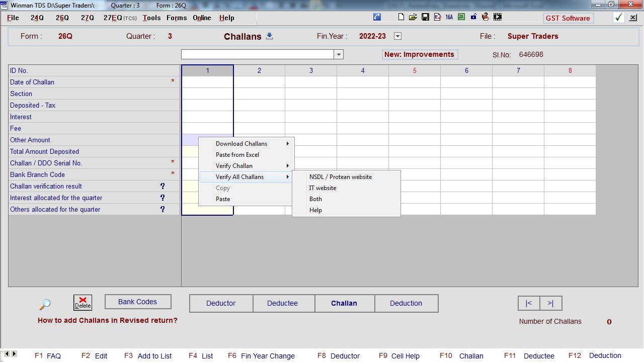644x362 pixels.
Task: Click F4 List shortcut
Action: click(x=201, y=355)
